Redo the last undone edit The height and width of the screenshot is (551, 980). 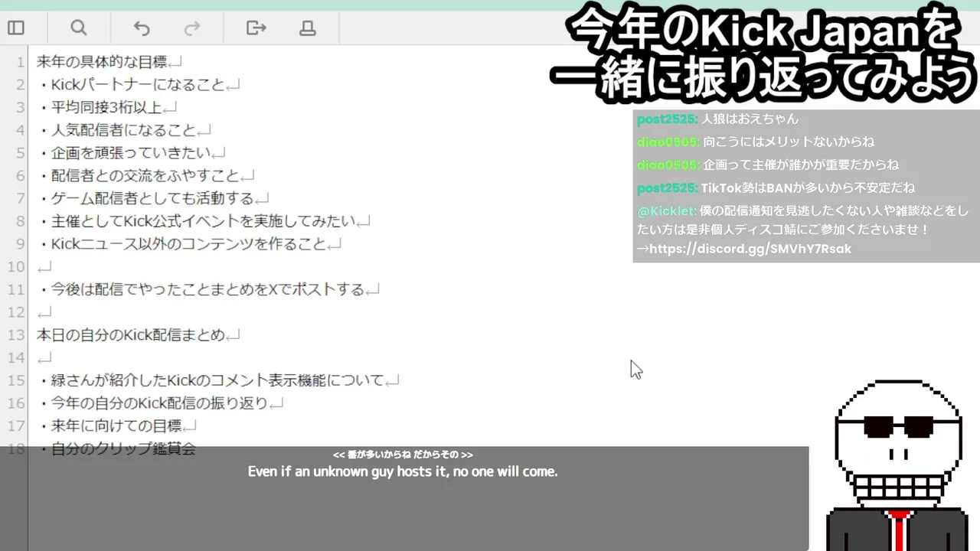pyautogui.click(x=192, y=28)
